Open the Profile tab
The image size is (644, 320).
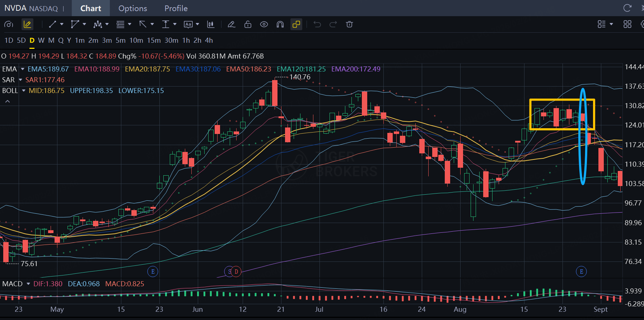pyautogui.click(x=176, y=8)
